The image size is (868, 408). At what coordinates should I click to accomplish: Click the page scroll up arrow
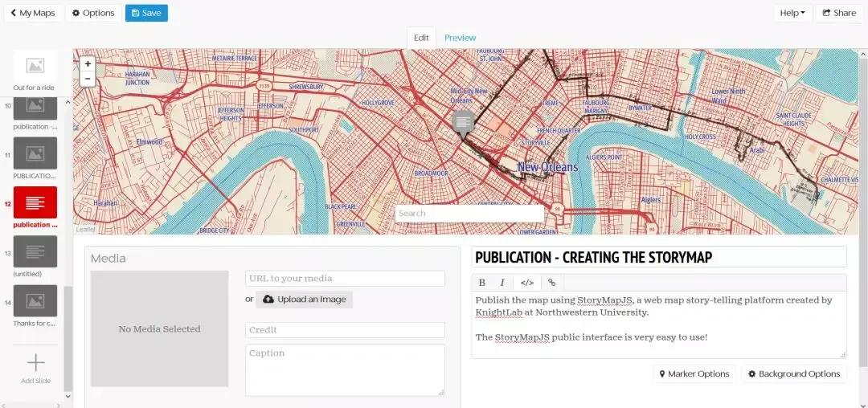pos(863,54)
